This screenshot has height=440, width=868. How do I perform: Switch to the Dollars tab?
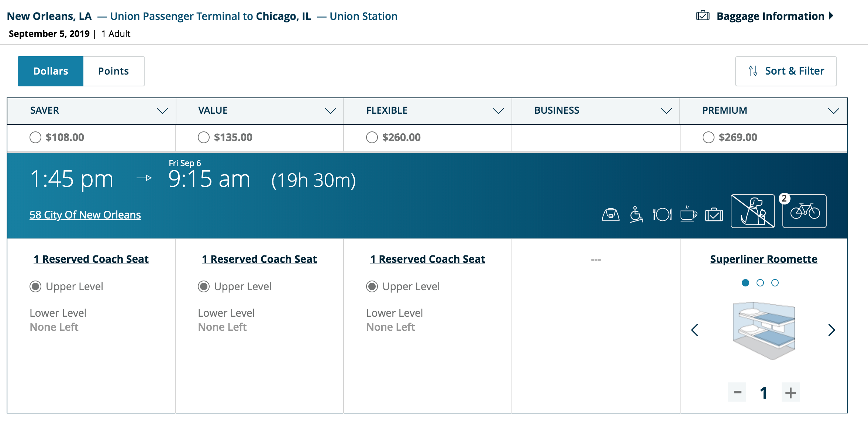[x=51, y=71]
